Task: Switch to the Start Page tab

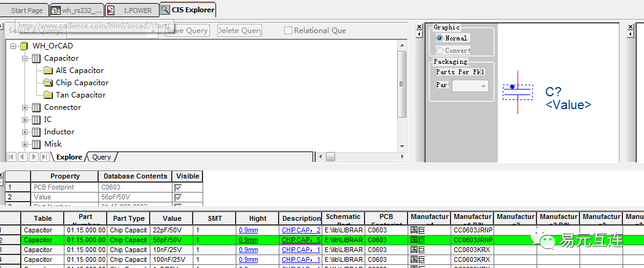Action: coord(24,10)
